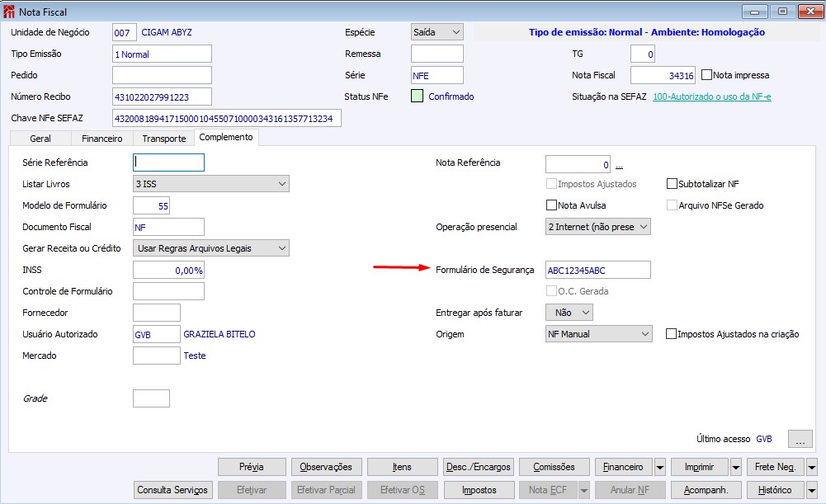Screen dimensions: 826x504
Task: Focus the Nota Referência number field
Action: point(578,164)
